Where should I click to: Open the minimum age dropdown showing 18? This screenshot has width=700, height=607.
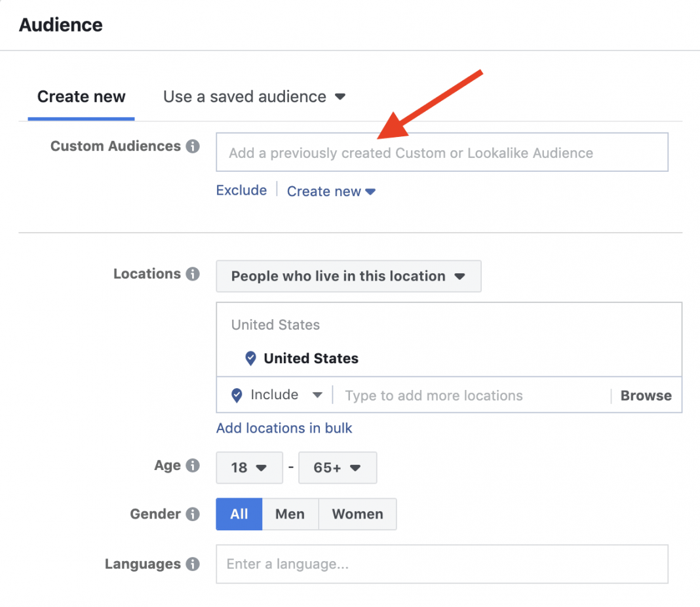(249, 467)
